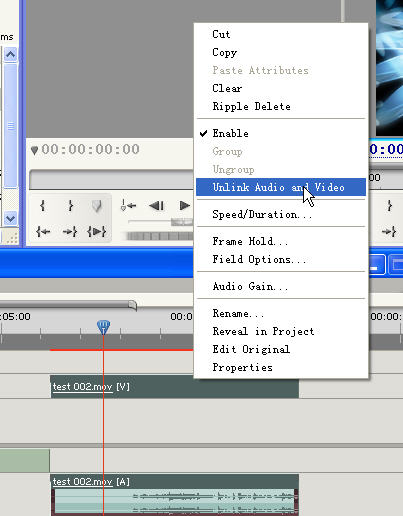403x516 pixels.
Task: Click the Play button in Source monitor
Action: coord(184,206)
